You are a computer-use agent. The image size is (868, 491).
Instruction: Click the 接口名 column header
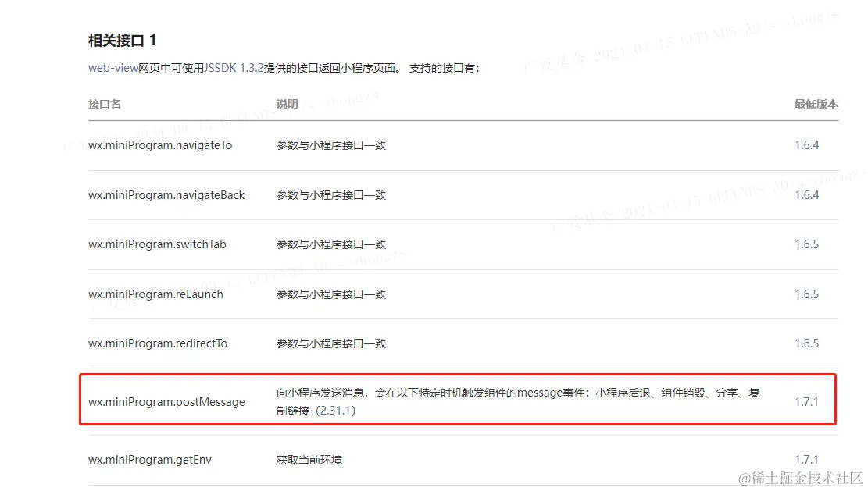pyautogui.click(x=104, y=103)
